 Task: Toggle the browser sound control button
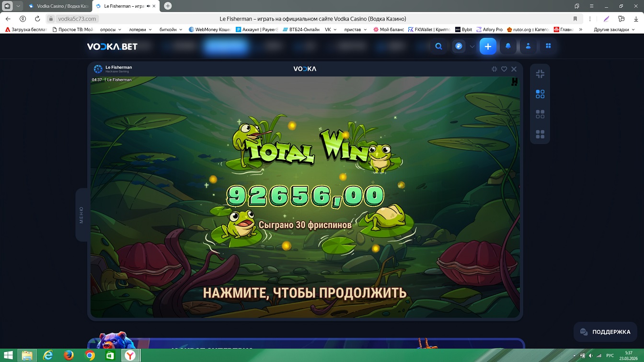click(x=8, y=6)
